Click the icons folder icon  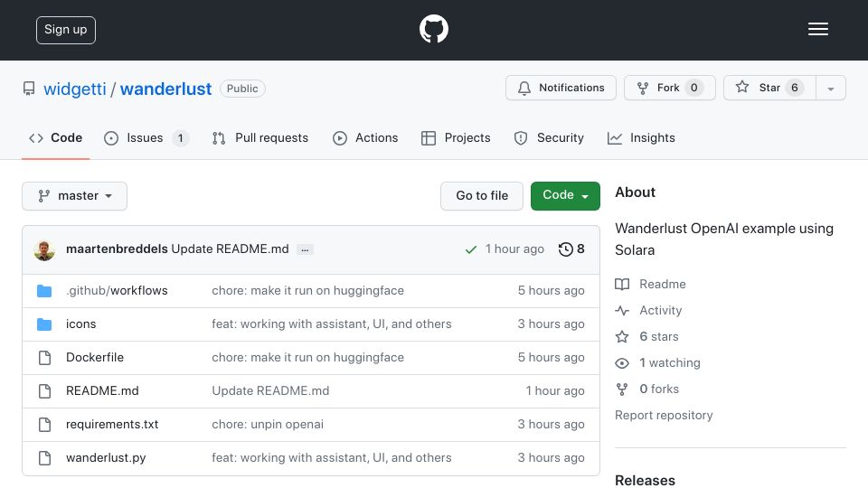click(44, 324)
